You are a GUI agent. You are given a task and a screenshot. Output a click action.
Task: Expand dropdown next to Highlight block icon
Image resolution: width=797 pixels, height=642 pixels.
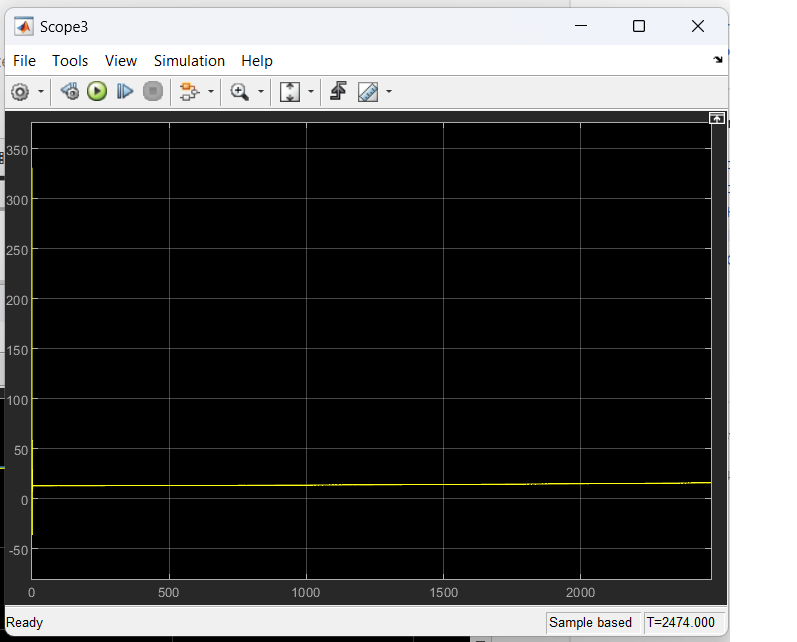tap(211, 92)
